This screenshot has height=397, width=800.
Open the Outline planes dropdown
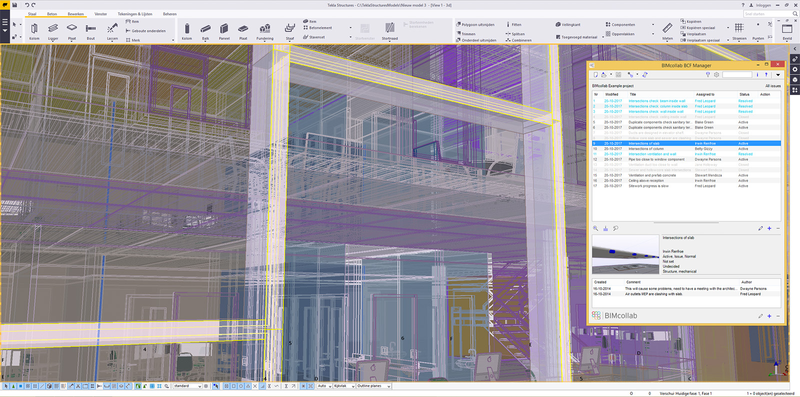[373, 386]
